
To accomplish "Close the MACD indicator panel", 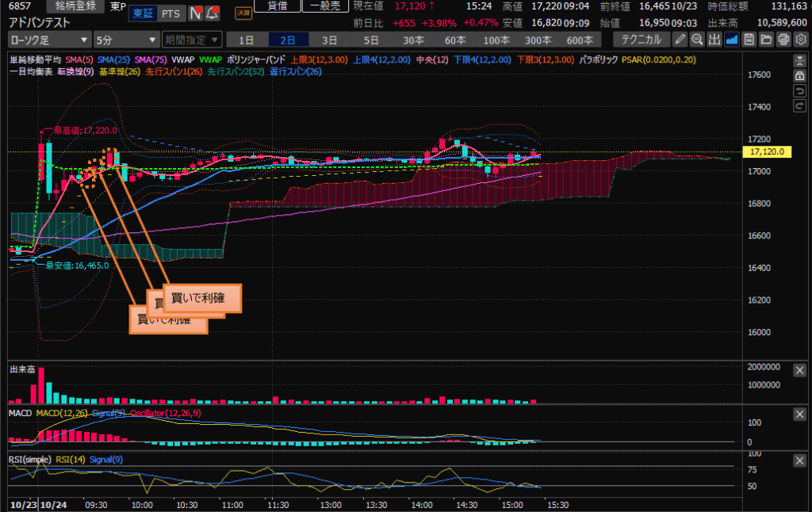I will click(801, 415).
